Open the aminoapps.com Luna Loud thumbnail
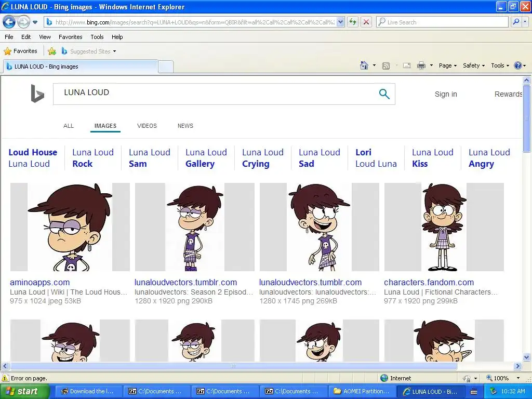 tap(70, 227)
